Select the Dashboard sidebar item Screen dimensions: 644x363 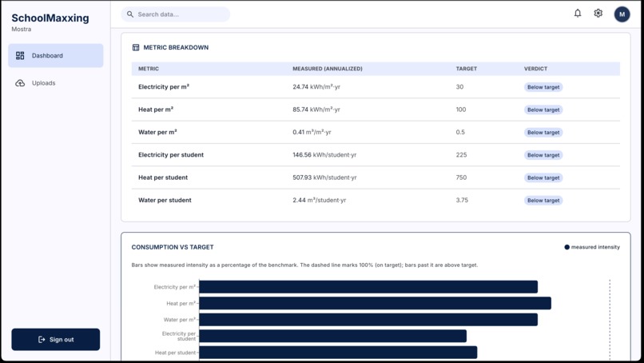click(x=56, y=55)
